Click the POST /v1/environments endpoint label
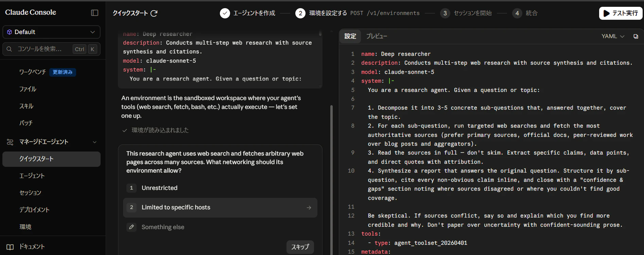 click(385, 13)
